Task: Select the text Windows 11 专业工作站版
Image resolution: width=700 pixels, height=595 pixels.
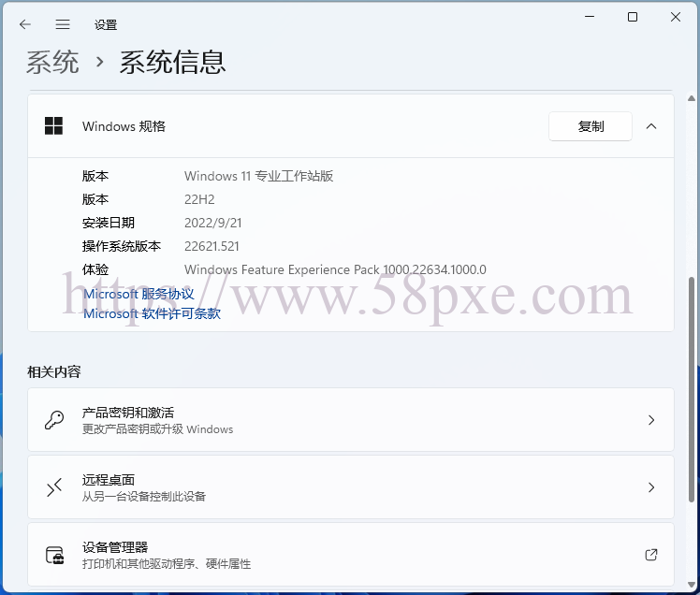Action: [259, 176]
